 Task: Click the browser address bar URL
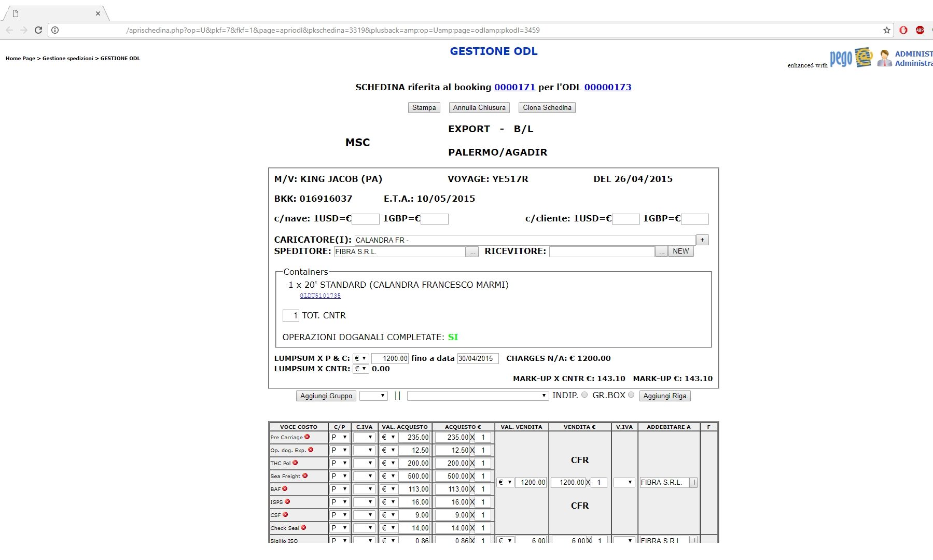332,30
